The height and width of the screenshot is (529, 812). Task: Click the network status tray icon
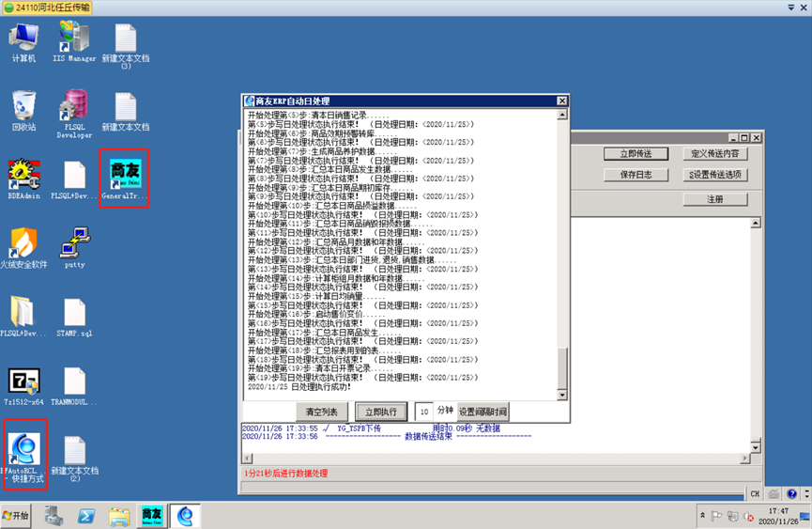click(x=733, y=516)
